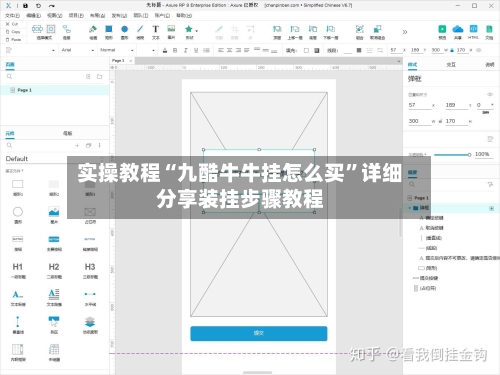Viewport: 500px width, 375px height.
Task: Toggle intersected selection mode
Action: (x=37, y=29)
